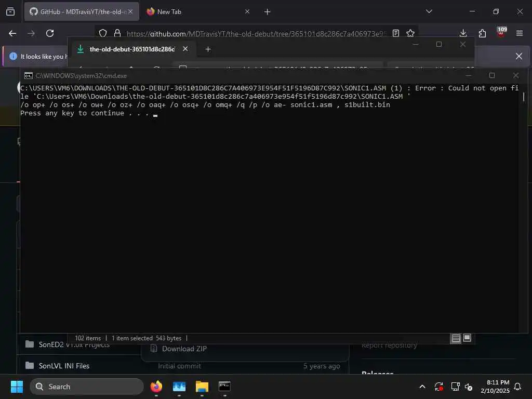532x399 pixels.
Task: Dismiss the 'It looks like you' notification bar
Action: [519, 56]
